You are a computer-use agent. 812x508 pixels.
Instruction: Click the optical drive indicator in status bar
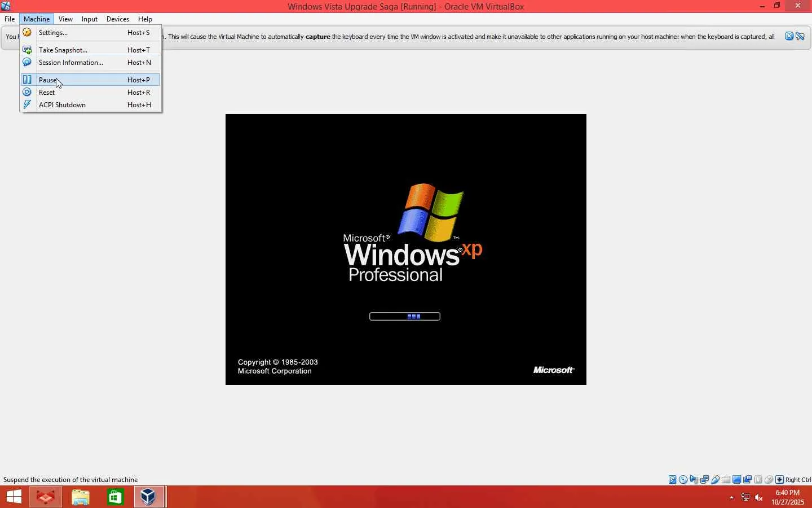click(x=683, y=480)
